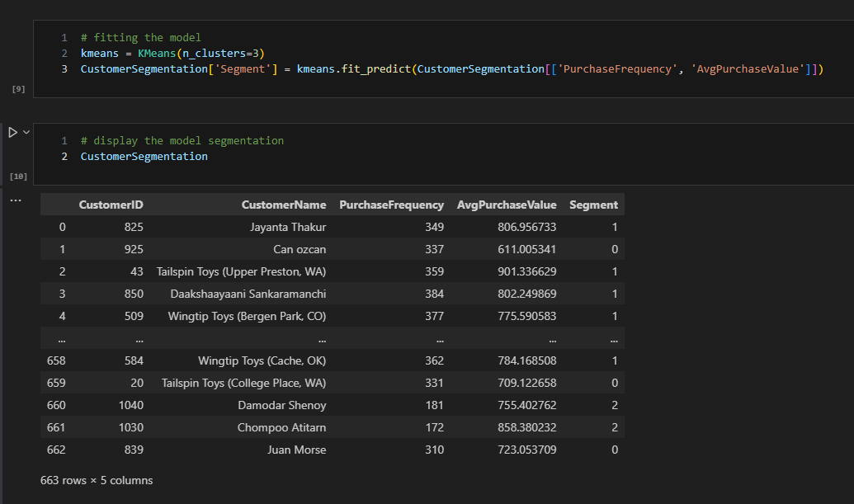
Task: Click customer ID 925
Action: tap(134, 249)
